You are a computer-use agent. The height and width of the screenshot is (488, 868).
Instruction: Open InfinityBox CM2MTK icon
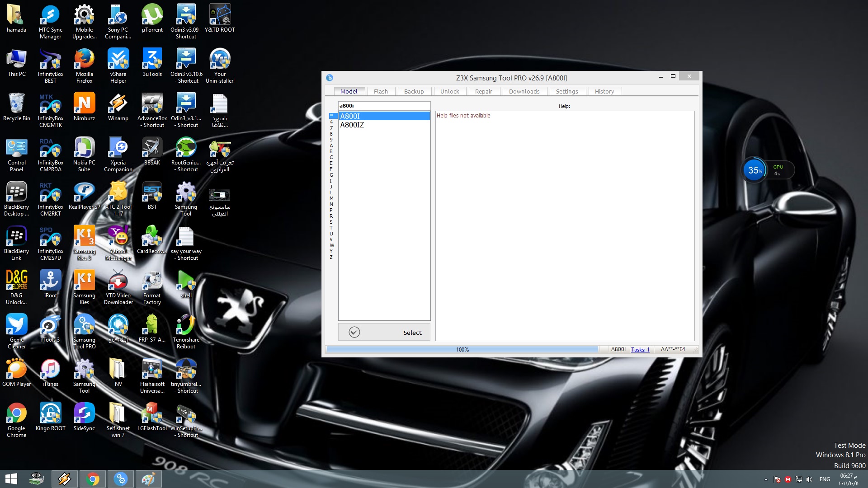point(50,110)
